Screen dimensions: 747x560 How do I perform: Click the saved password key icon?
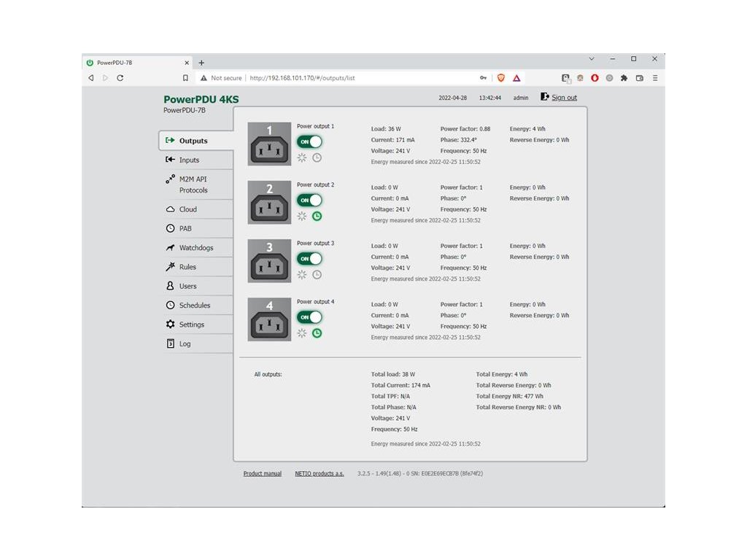click(483, 77)
